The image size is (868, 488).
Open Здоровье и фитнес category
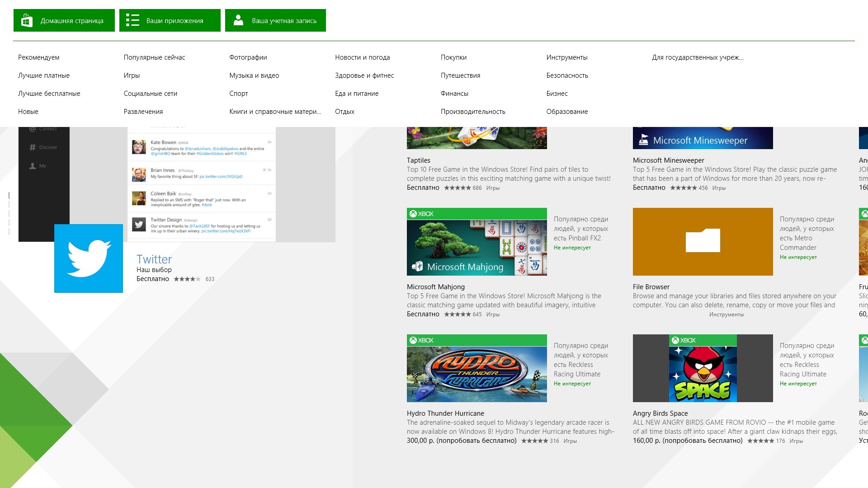point(364,75)
